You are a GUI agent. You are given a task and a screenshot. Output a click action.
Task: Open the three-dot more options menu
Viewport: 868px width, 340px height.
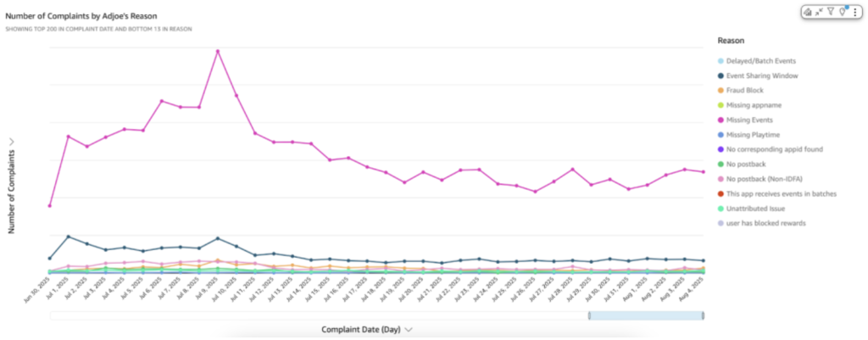(853, 11)
